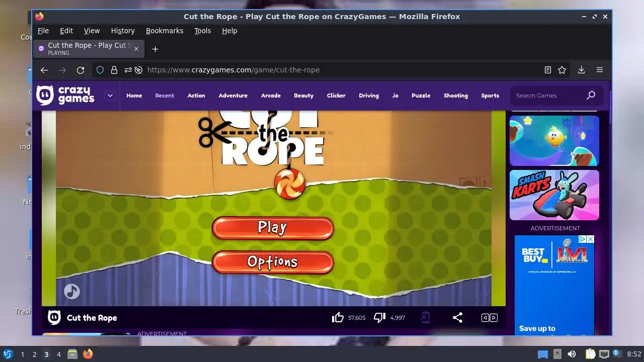Toggle the game music note icon
The height and width of the screenshot is (362, 644).
coord(72,292)
